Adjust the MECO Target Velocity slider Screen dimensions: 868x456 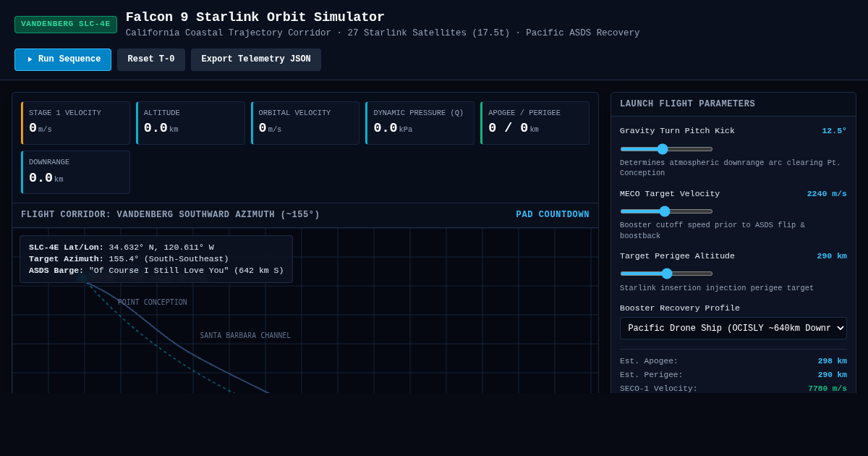click(666, 211)
